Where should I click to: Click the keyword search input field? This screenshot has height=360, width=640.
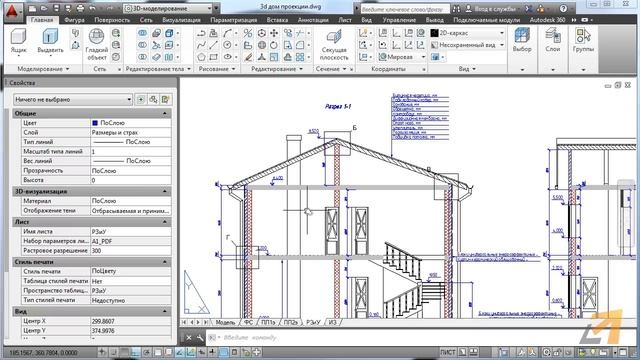coord(404,9)
